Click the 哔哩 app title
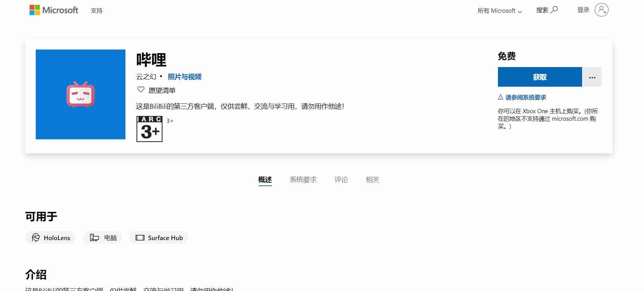644x291 pixels. pos(151,60)
